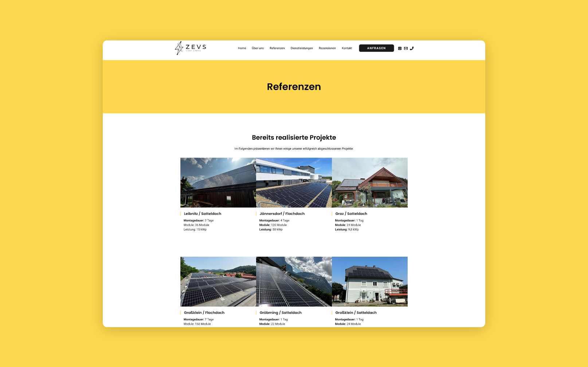View the Jännersdorf / Flachdach project image

click(x=294, y=182)
